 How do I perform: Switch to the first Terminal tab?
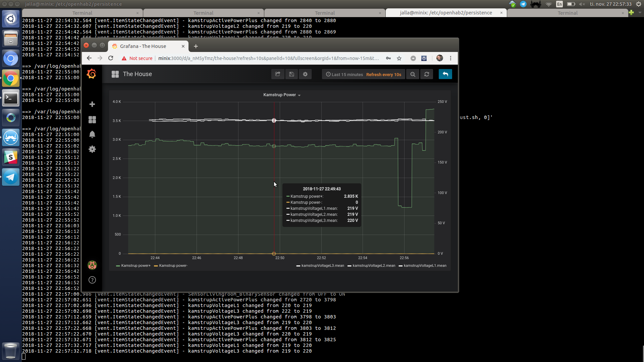click(x=82, y=13)
